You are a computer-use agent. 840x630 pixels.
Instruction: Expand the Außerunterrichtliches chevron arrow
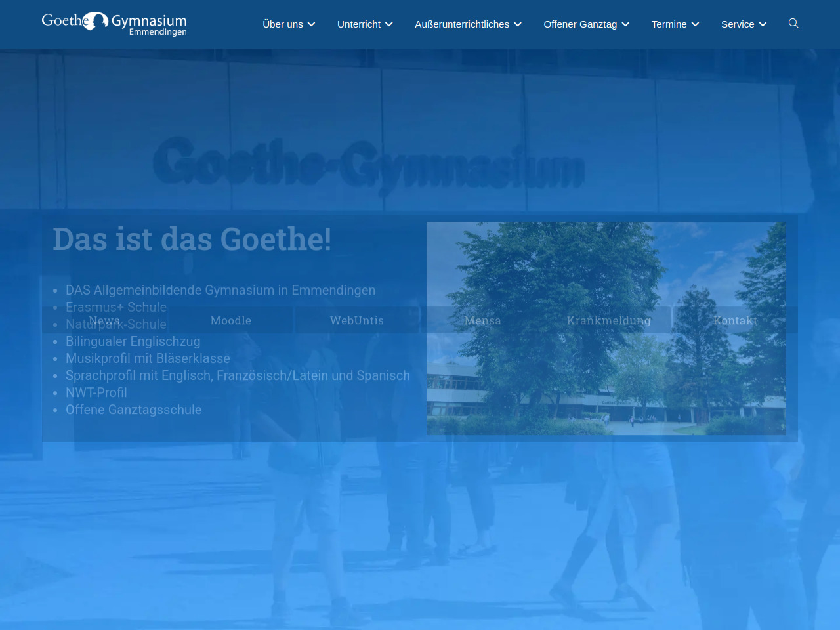(518, 24)
